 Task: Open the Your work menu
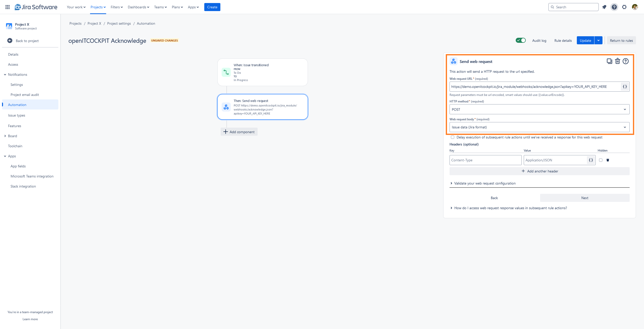[76, 7]
